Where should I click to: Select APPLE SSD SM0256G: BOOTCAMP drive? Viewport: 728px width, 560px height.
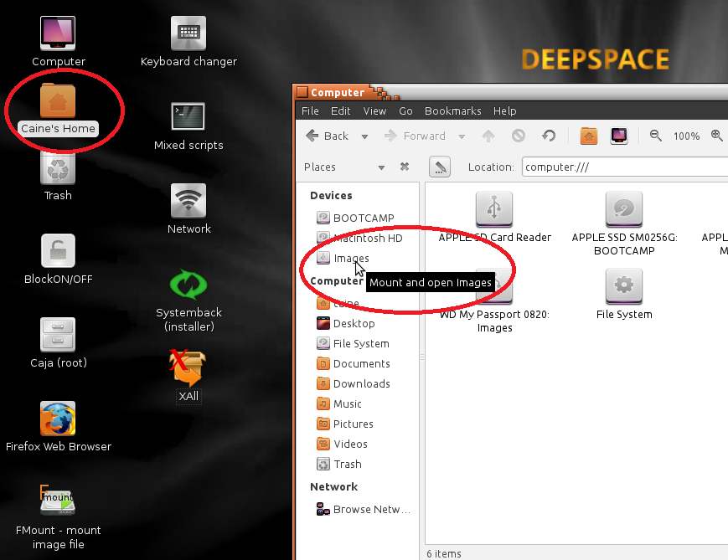(624, 224)
